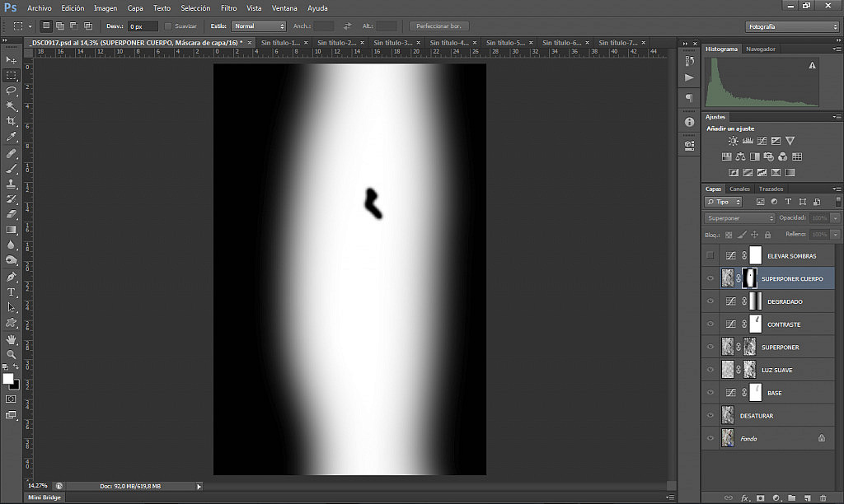Screen dimensions: 844x504
Task: Select the Hand tool
Action: click(x=12, y=339)
